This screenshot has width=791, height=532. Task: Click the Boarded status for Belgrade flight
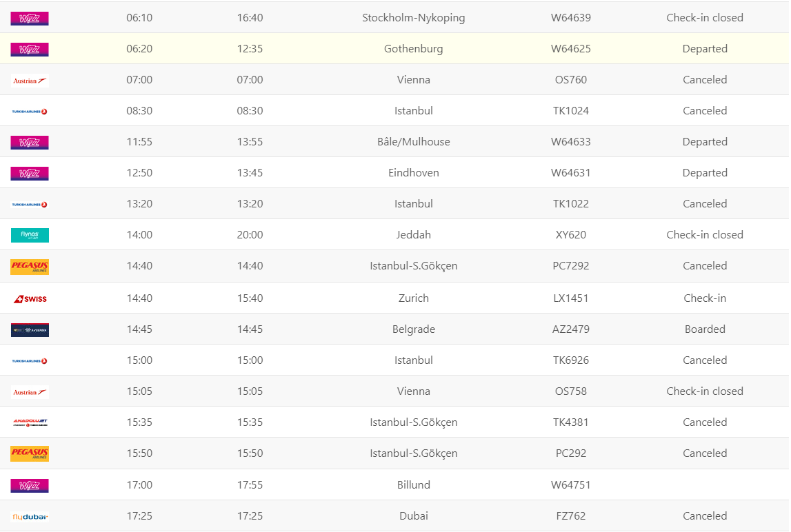click(x=704, y=329)
